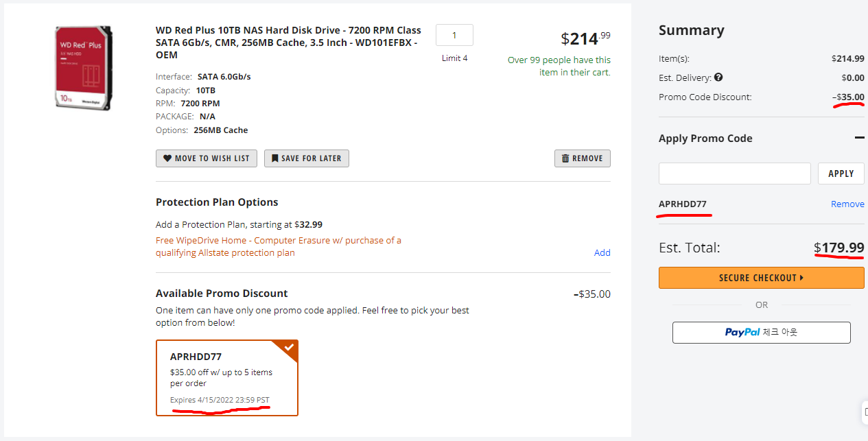Add a protection plan via Add link
Image resolution: width=868 pixels, height=441 pixels.
(602, 252)
